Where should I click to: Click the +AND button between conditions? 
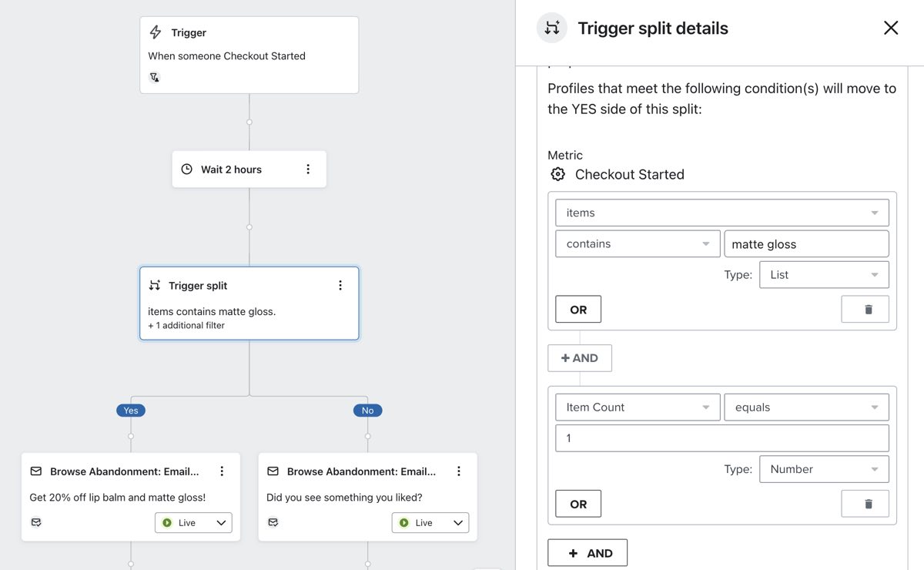(x=579, y=357)
